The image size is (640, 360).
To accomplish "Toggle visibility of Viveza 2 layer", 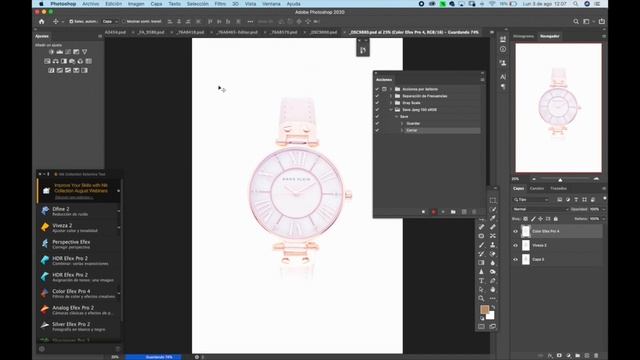I will tap(515, 245).
